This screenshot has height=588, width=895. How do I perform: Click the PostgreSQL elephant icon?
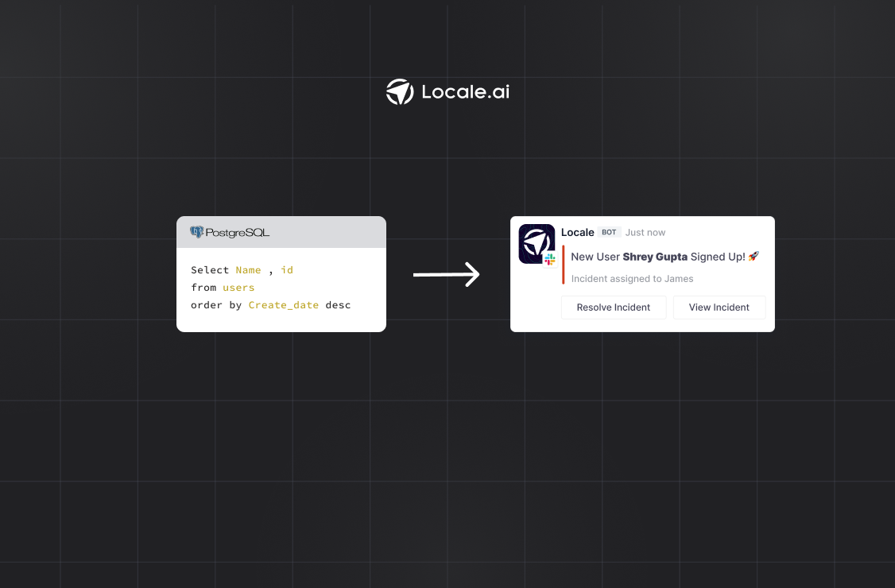tap(196, 232)
